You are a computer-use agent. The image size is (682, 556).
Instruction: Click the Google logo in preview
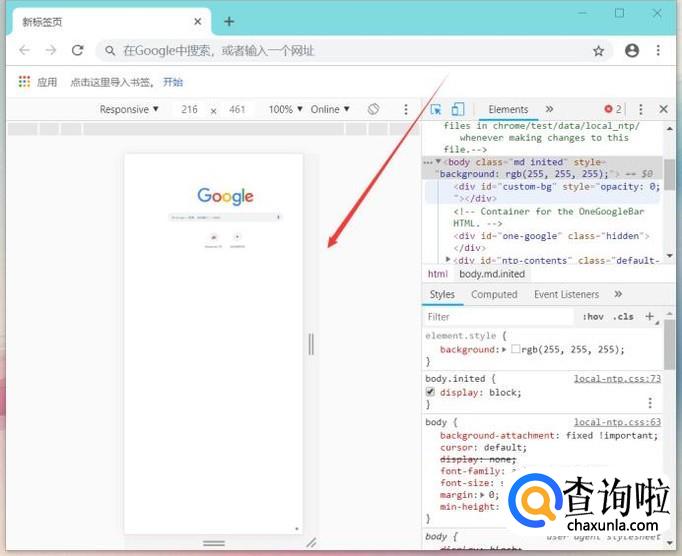225,196
